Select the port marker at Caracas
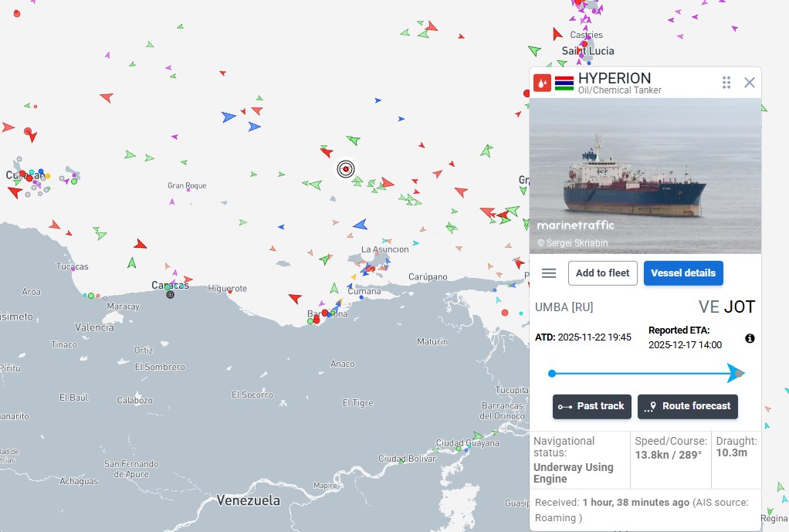The width and height of the screenshot is (789, 532). point(170,294)
